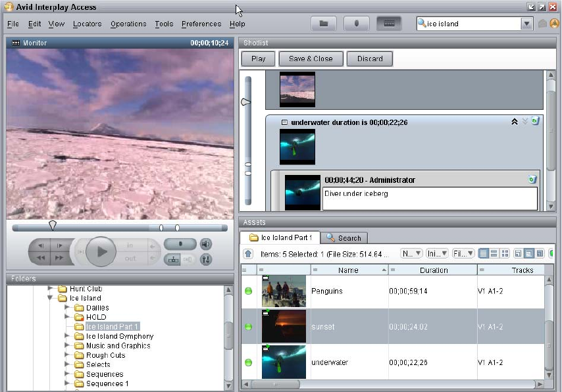The height and width of the screenshot is (392, 562).
Task: Click the Discard button in Shotlist
Action: coord(370,59)
